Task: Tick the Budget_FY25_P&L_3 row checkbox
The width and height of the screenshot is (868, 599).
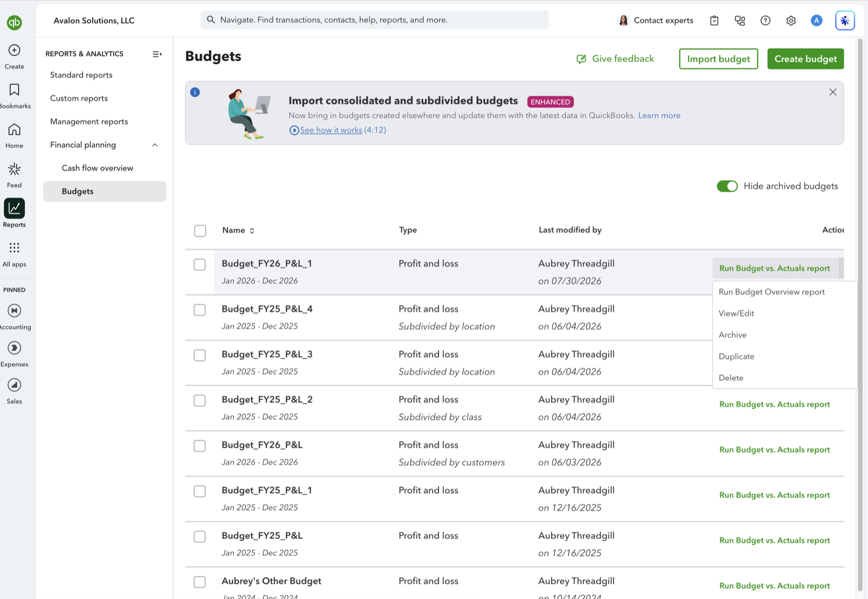Action: [200, 355]
